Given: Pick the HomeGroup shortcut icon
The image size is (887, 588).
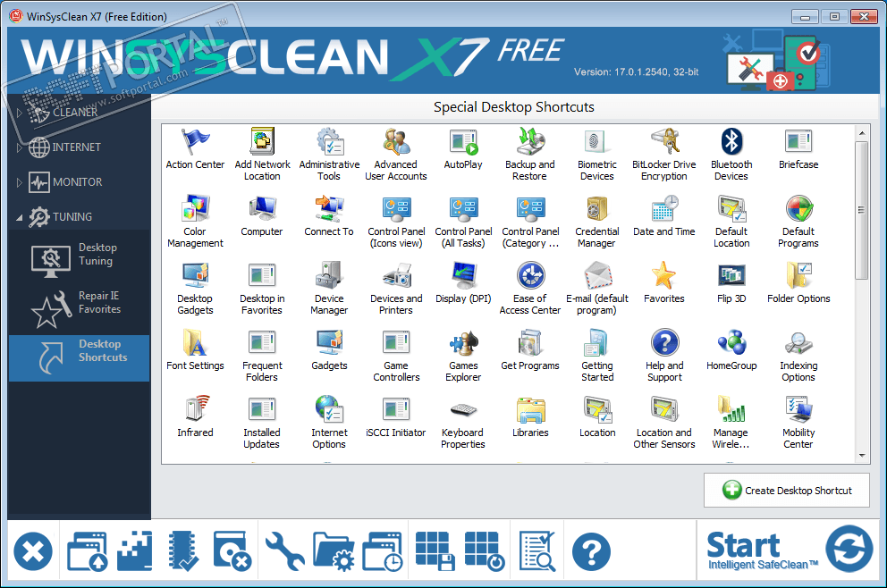Looking at the screenshot, I should [731, 350].
